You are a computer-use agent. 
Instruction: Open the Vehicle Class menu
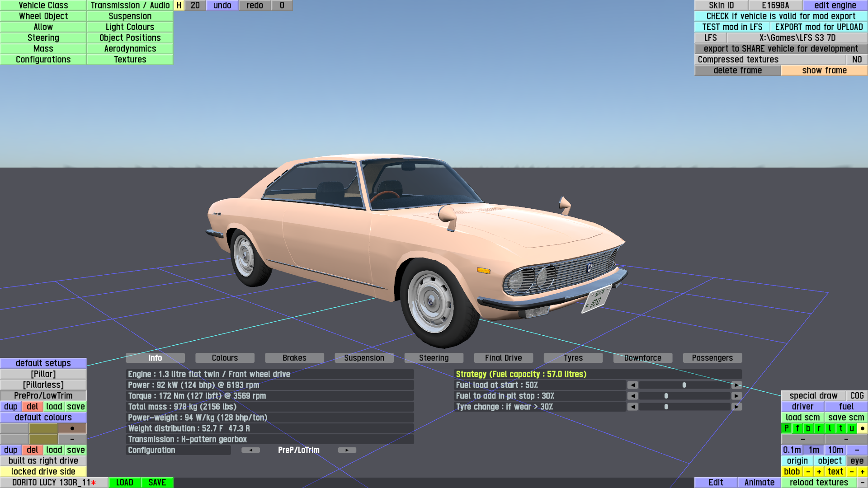click(43, 5)
